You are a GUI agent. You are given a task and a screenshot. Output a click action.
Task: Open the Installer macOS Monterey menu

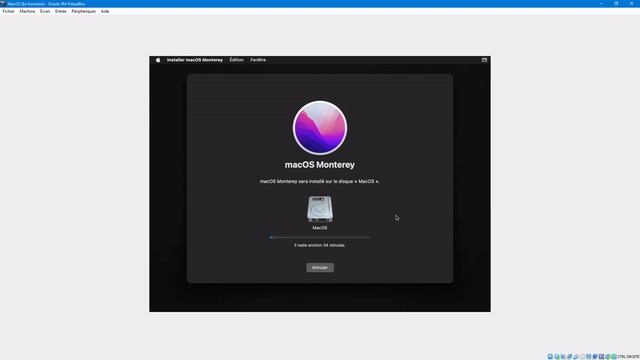(195, 60)
